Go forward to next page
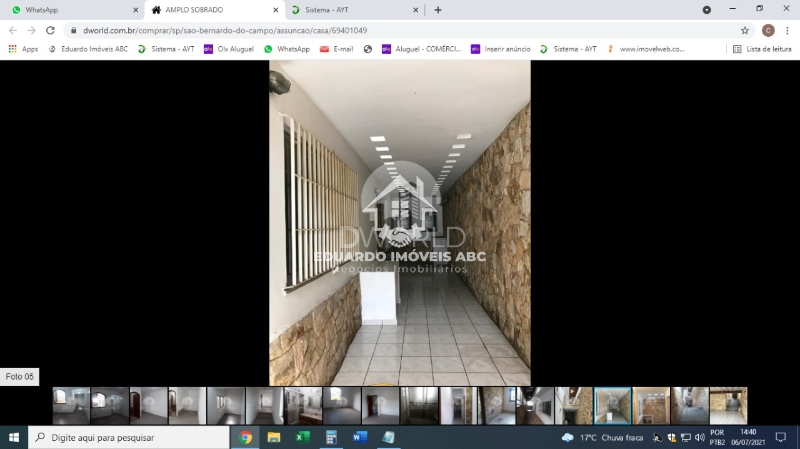The image size is (800, 449). point(32,31)
